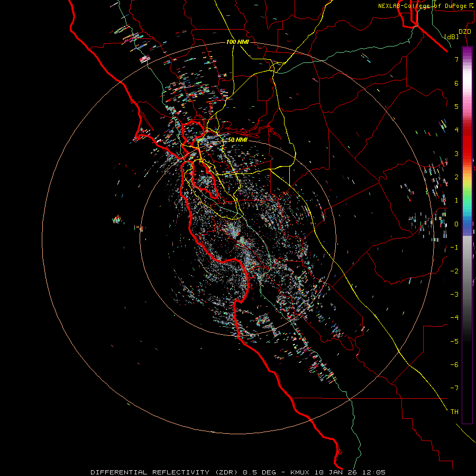Click the '-2' label on the dB scale
The height and width of the screenshot is (476, 476).
(x=454, y=271)
